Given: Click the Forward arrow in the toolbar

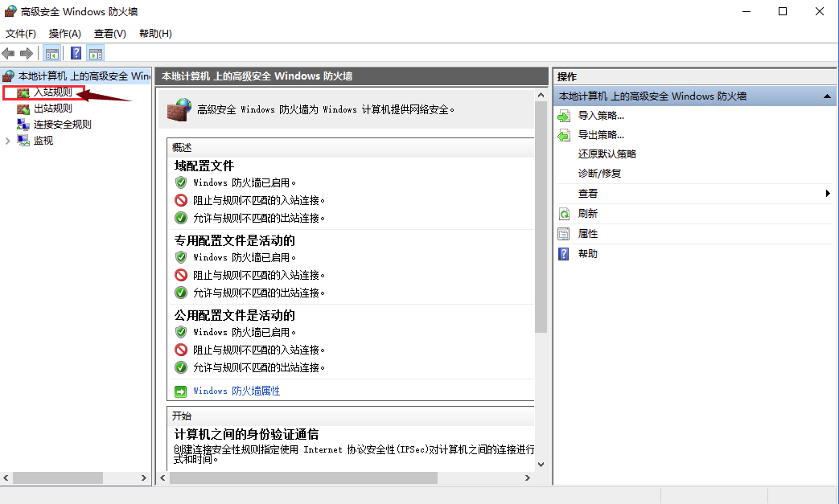Looking at the screenshot, I should point(26,53).
